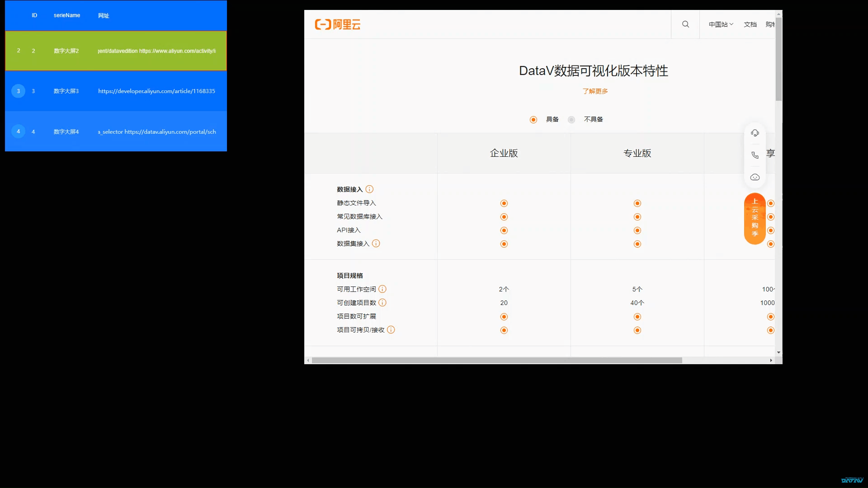Screen dimensions: 868x488
Task: Open the datav.aliyun.com portal URL cell
Action: 156,132
